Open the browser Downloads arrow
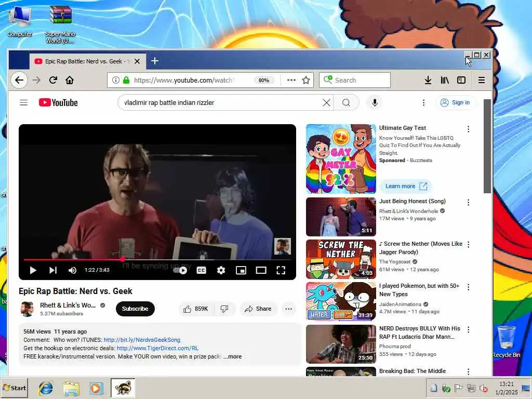The image size is (532, 399). 428,81
